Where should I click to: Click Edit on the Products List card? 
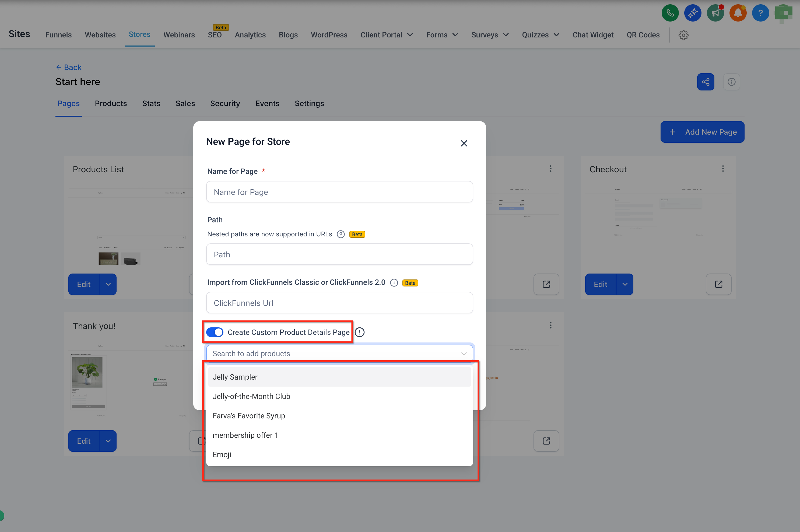[x=84, y=284]
